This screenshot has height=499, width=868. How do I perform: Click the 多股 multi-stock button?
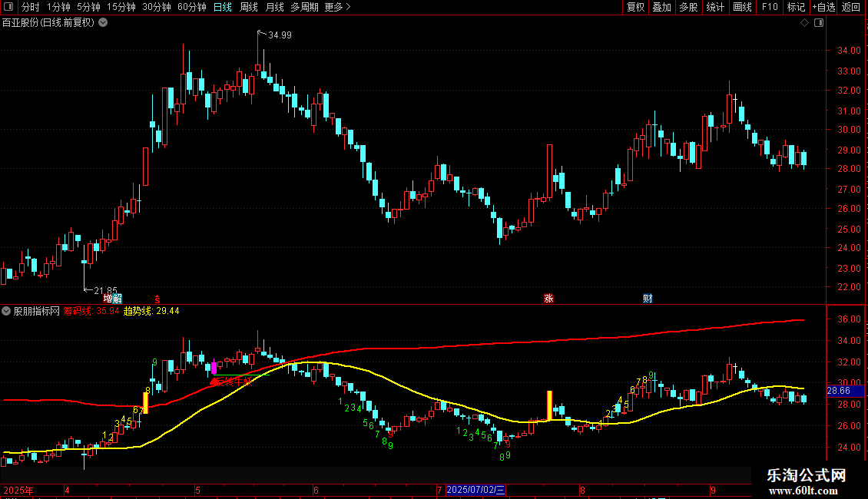[x=689, y=7]
